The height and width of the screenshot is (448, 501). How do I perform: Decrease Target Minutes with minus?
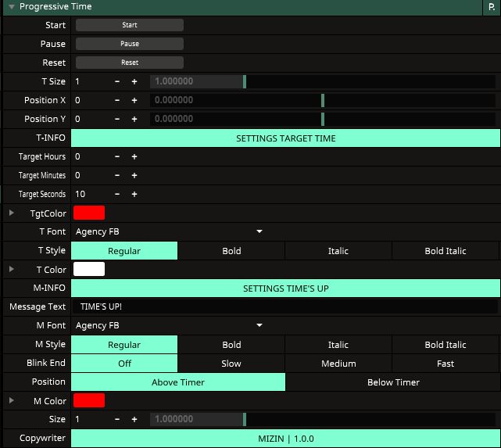[x=117, y=175]
